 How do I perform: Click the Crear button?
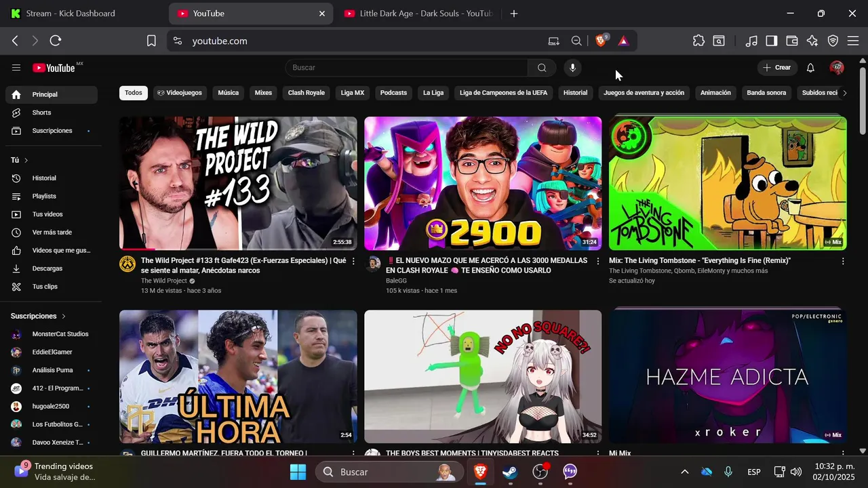click(776, 68)
